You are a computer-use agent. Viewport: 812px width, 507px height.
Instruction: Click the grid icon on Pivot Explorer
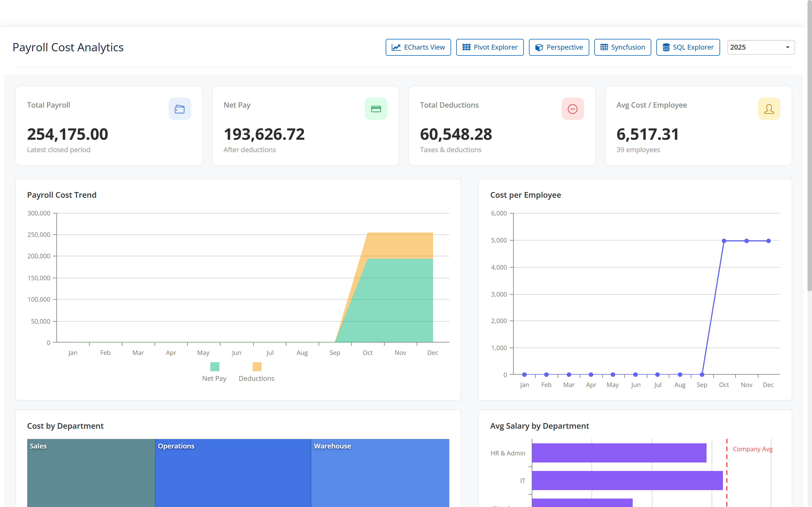466,47
